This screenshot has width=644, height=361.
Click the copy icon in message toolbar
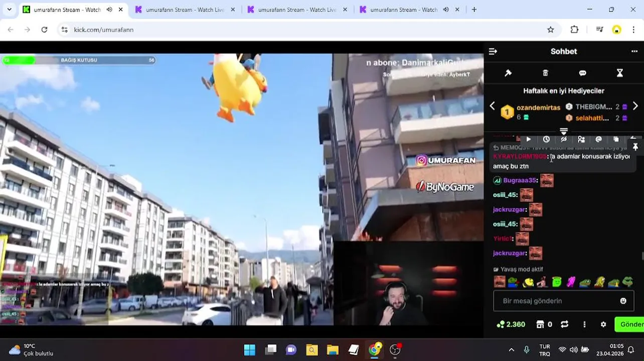(x=616, y=139)
